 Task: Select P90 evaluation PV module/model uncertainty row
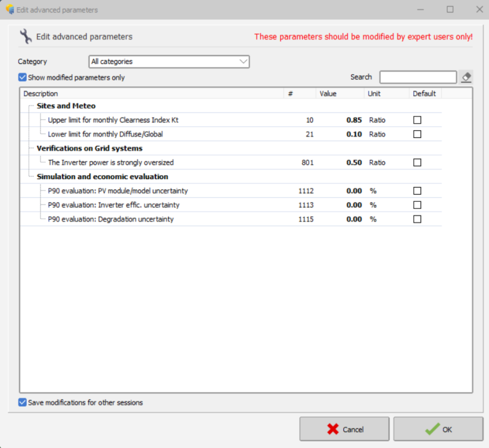coord(118,191)
